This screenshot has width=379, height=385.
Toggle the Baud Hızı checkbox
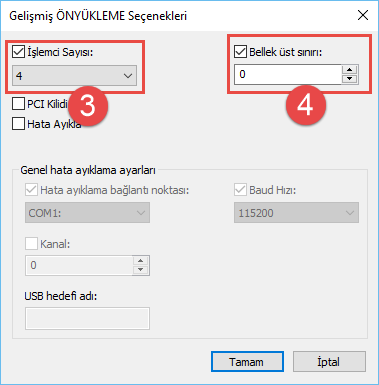pyautogui.click(x=240, y=190)
